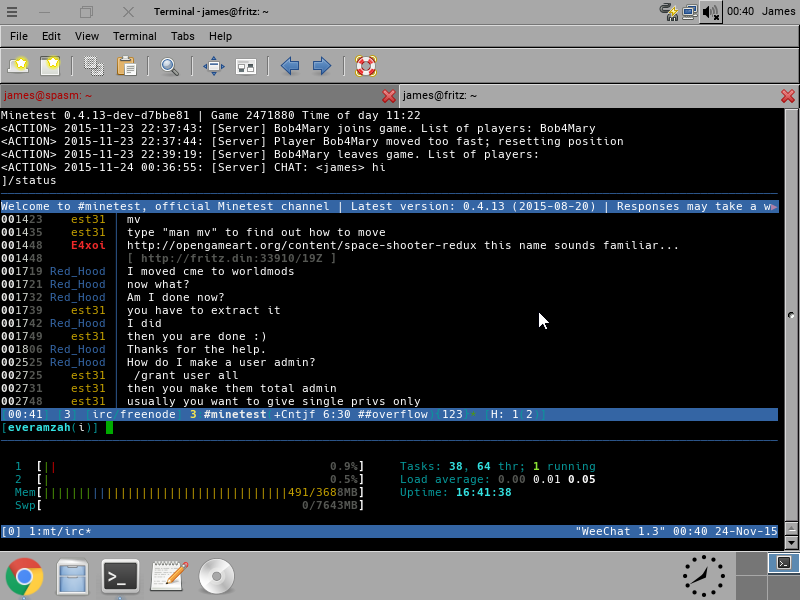Launch Google Chrome from the taskbar
Screen dimensions: 800x600
(24, 576)
